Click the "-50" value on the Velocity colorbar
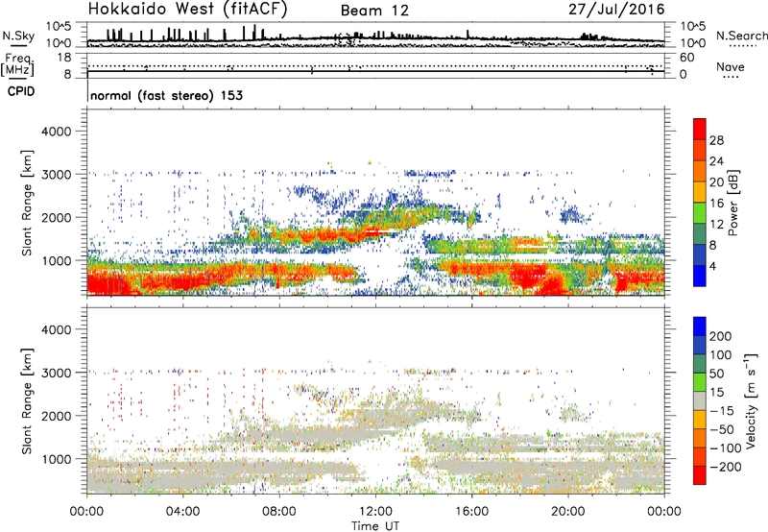This screenshot has width=768, height=532. point(721,429)
